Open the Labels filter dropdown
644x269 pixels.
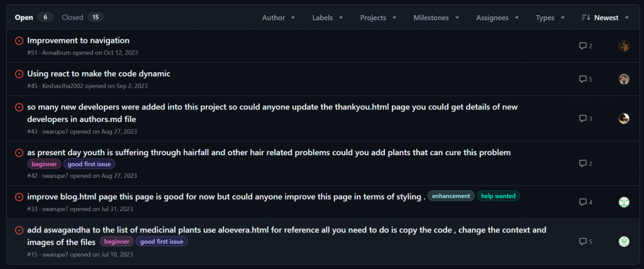(x=327, y=18)
